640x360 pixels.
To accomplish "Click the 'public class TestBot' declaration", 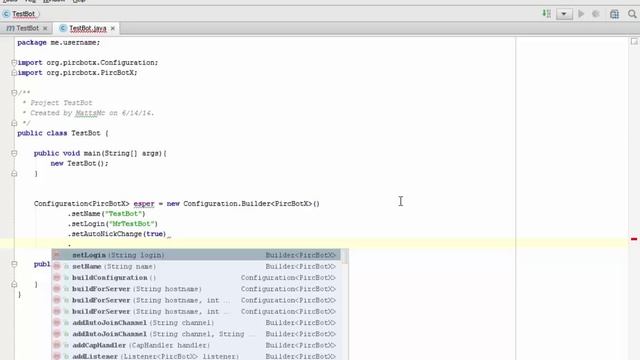I will 63,133.
